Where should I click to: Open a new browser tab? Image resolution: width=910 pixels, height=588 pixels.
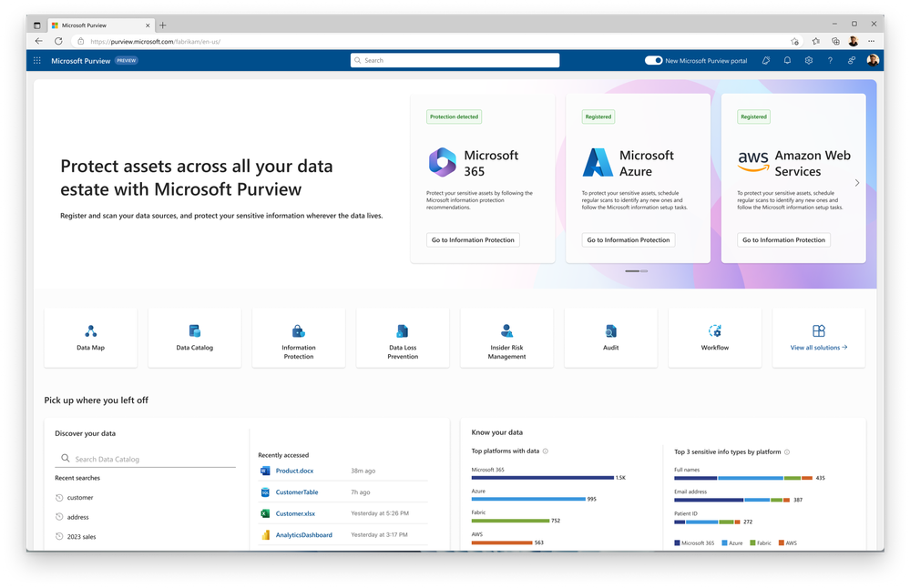[162, 25]
